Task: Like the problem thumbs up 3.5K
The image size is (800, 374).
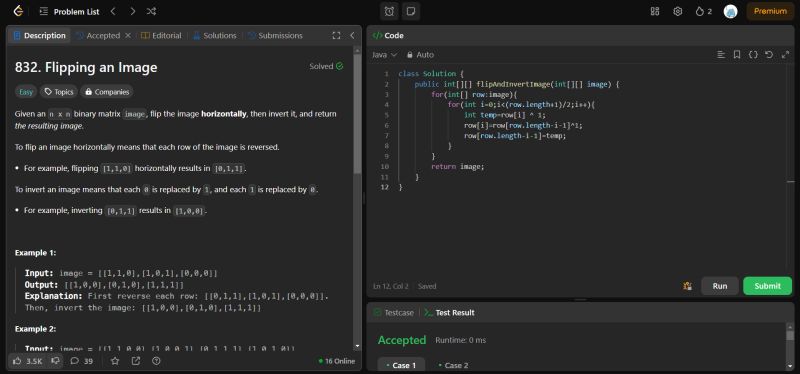Action: pos(28,361)
